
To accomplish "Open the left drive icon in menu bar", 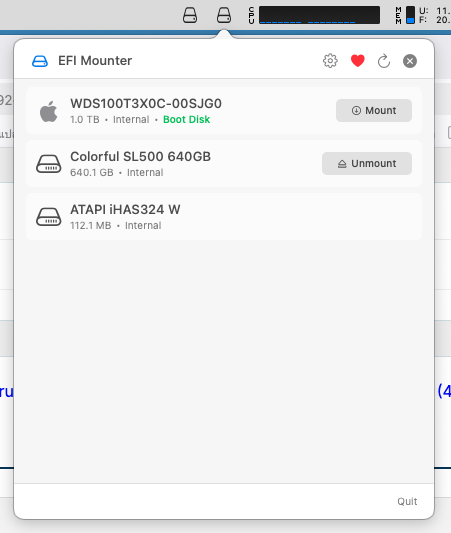I will (190, 15).
